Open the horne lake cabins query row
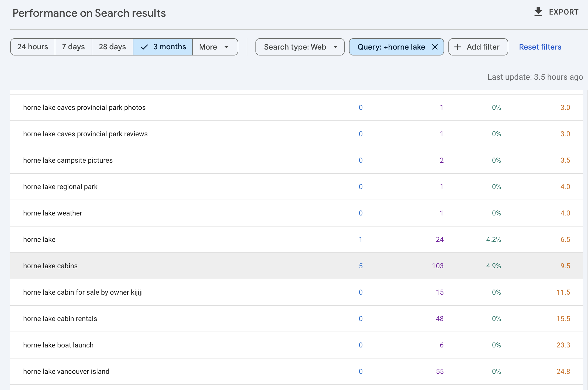This screenshot has width=588, height=390. coord(50,266)
